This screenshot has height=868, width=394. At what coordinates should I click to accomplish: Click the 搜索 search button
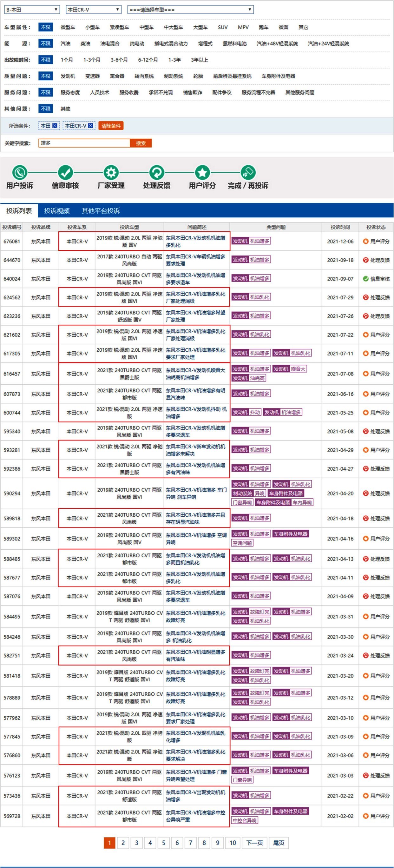click(141, 143)
